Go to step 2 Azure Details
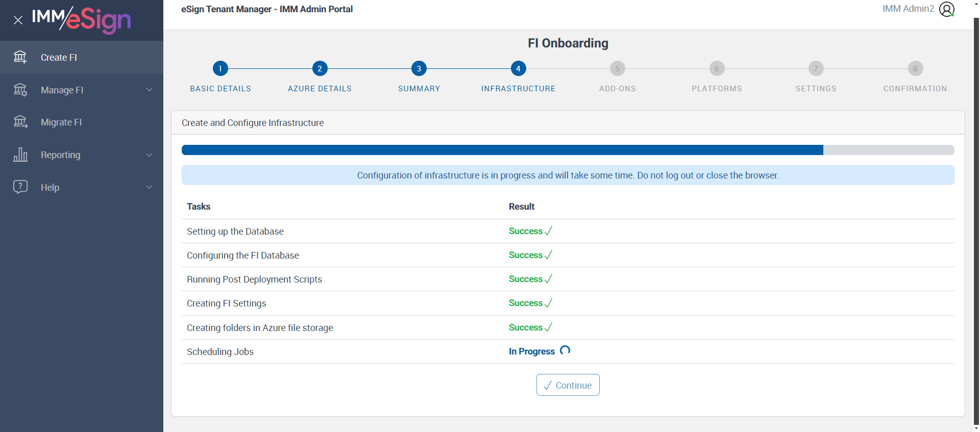980x432 pixels. (320, 68)
